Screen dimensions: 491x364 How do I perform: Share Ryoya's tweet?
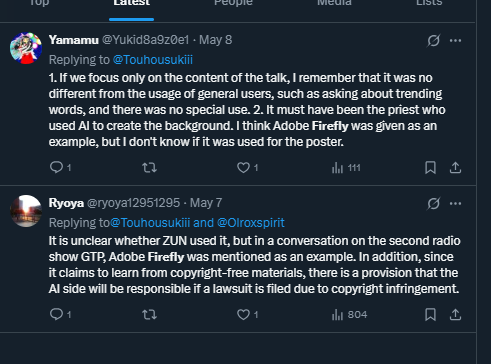tap(455, 314)
